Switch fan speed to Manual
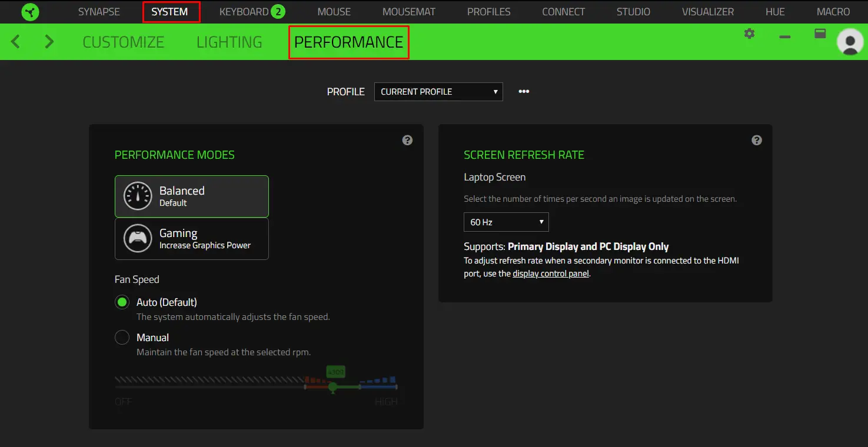Image resolution: width=868 pixels, height=447 pixels. pos(122,337)
